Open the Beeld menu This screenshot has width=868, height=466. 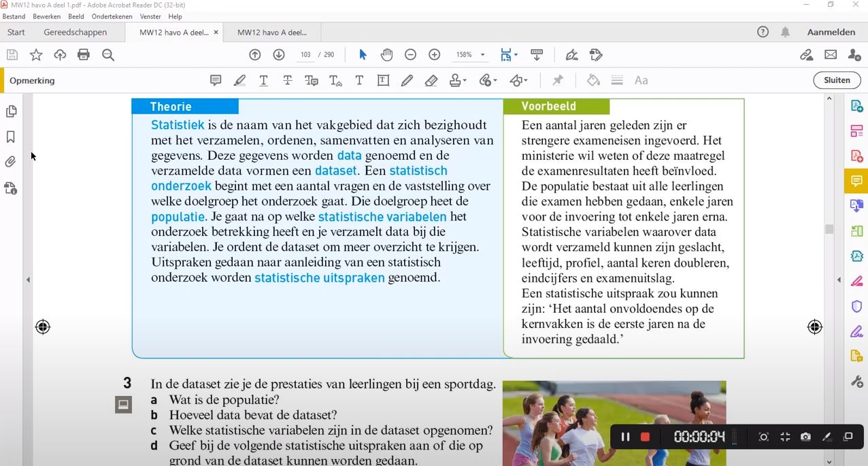[x=76, y=16]
